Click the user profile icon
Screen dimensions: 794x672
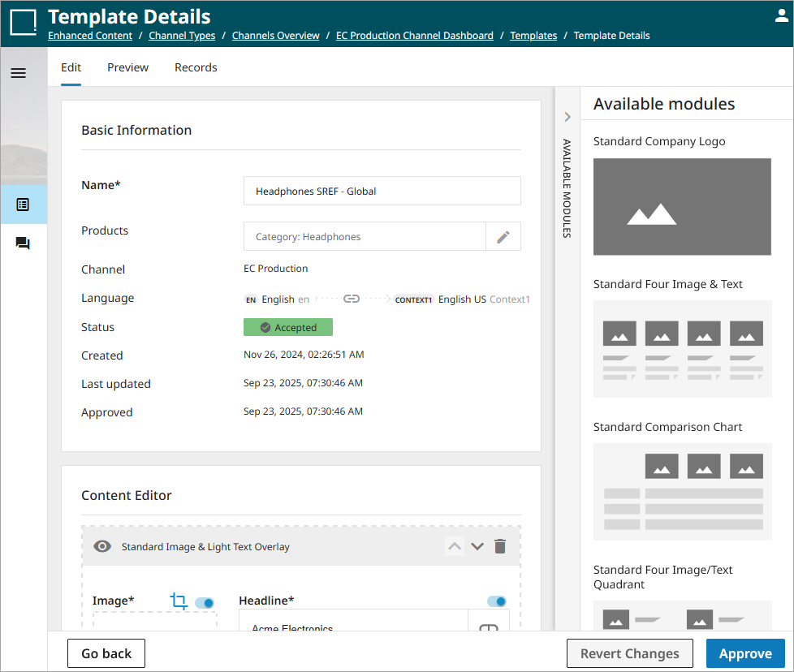pyautogui.click(x=781, y=15)
